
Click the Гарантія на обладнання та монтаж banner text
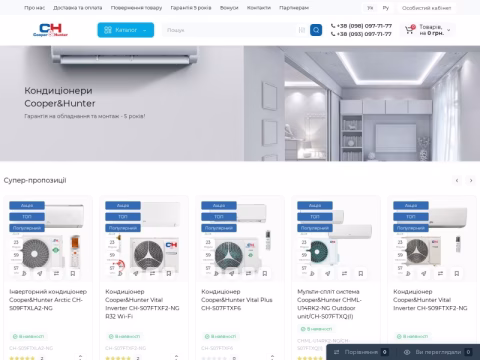click(x=85, y=116)
